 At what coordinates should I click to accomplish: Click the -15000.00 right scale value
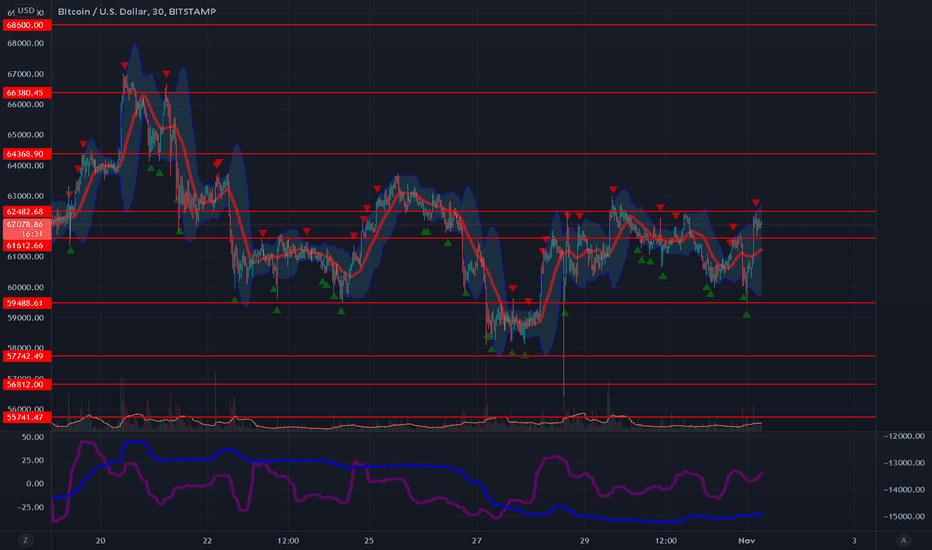pos(904,517)
